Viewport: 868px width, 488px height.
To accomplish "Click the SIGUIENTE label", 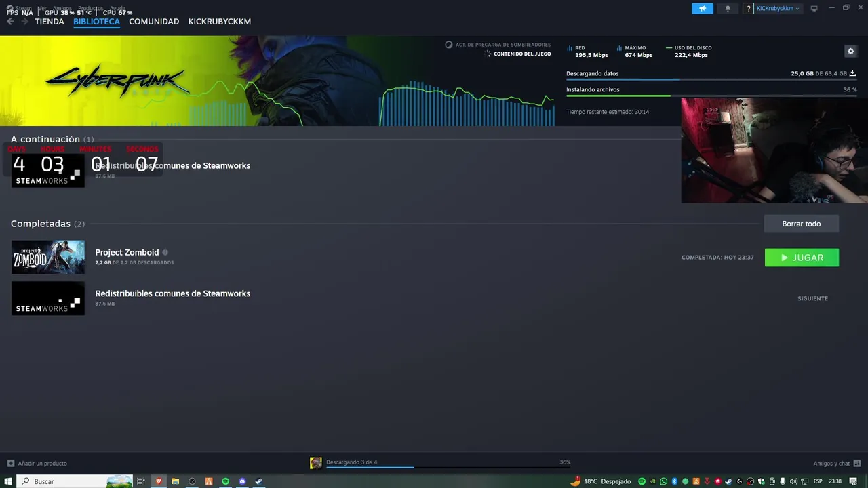I will pos(812,298).
